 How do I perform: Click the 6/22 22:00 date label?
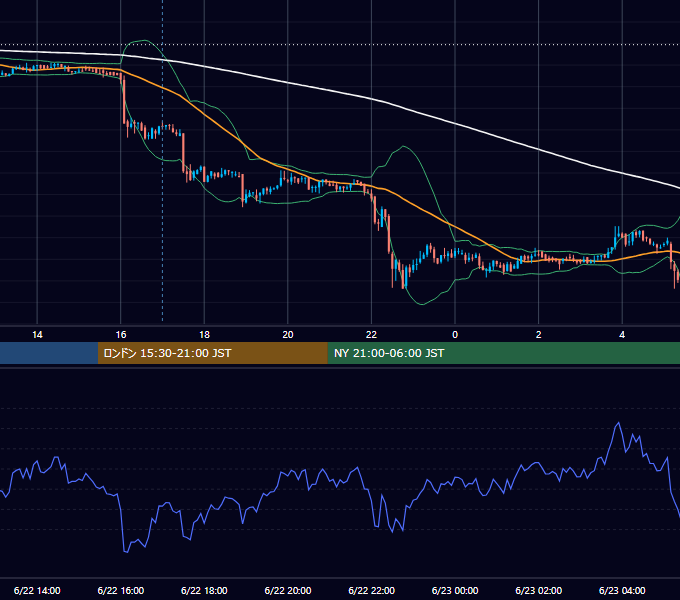tap(372, 590)
